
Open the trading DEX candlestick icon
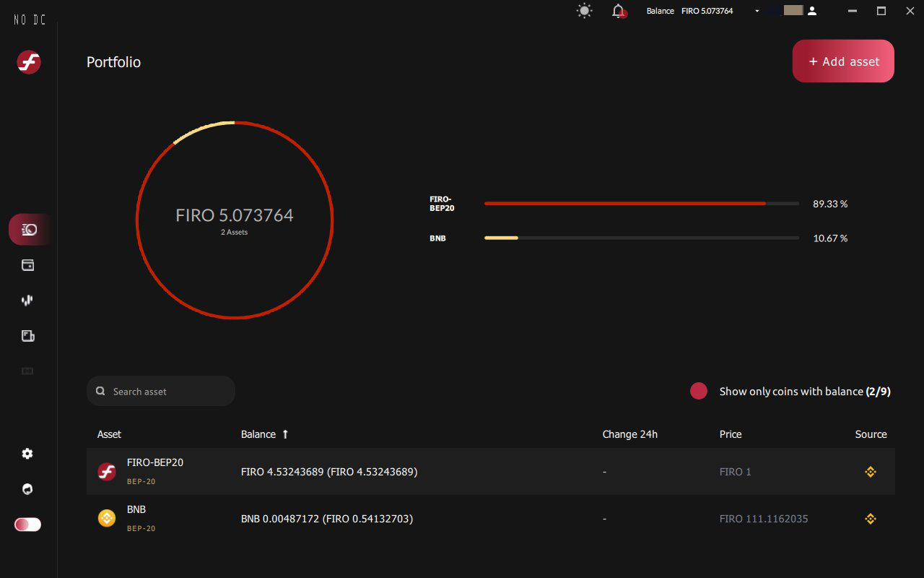pos(28,300)
